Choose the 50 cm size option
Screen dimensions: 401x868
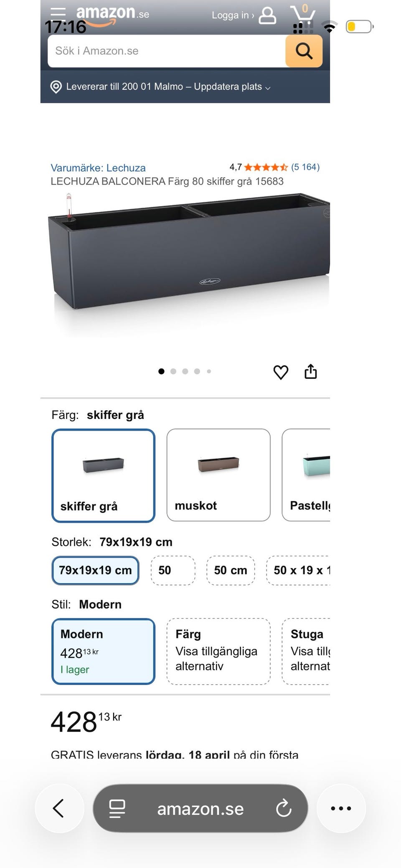click(231, 570)
